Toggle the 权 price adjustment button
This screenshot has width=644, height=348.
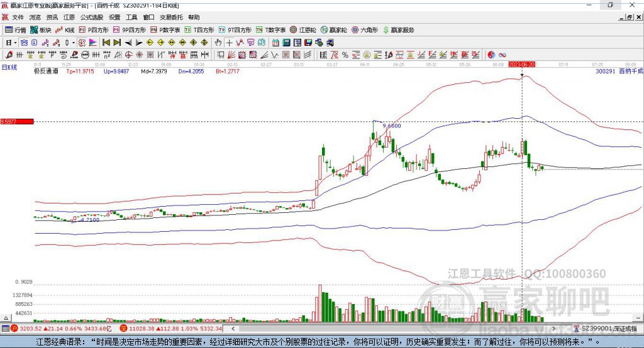82,43
